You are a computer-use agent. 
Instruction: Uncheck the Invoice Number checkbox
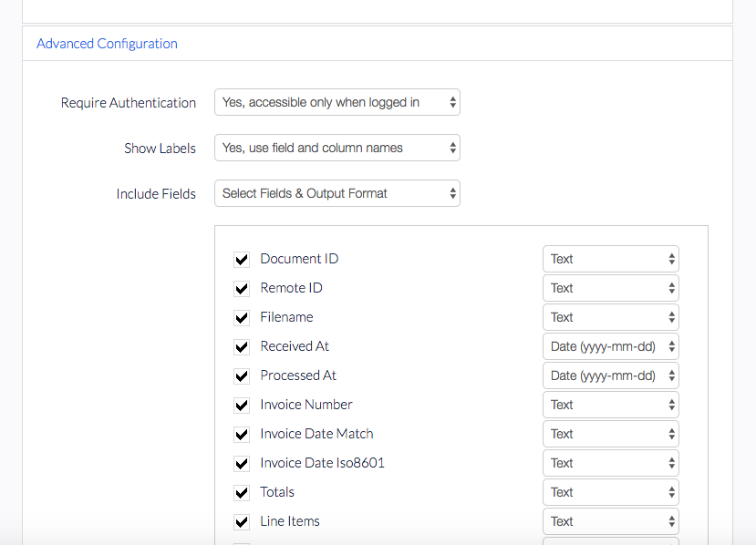pos(242,406)
